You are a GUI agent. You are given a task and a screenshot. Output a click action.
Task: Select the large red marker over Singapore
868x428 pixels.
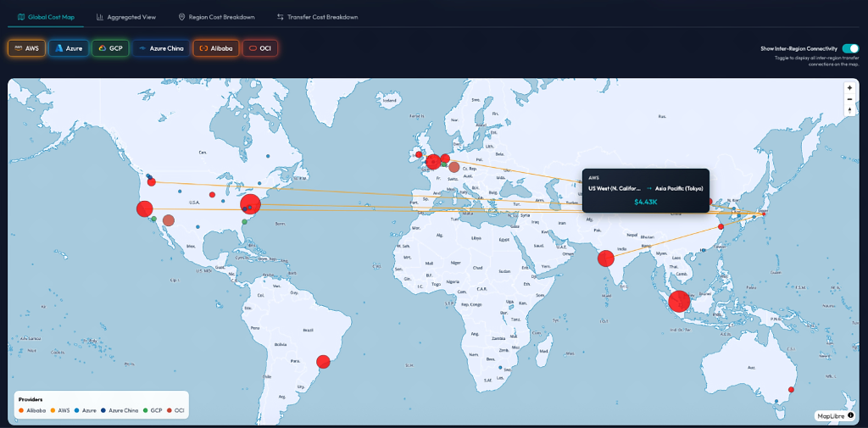tap(679, 302)
